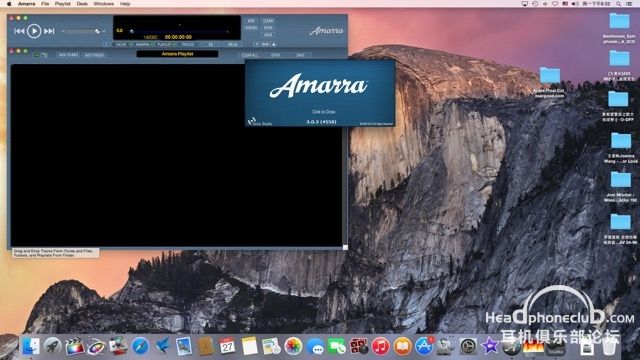Skip to the next track
The width and height of the screenshot is (640, 360).
tap(49, 31)
